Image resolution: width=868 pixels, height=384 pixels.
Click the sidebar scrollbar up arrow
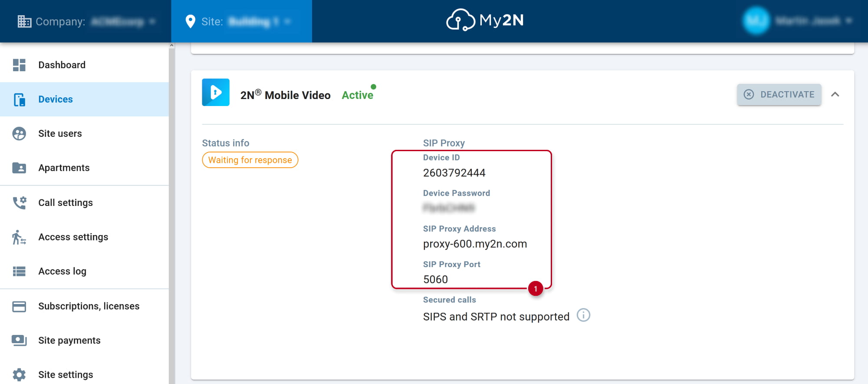click(x=172, y=46)
